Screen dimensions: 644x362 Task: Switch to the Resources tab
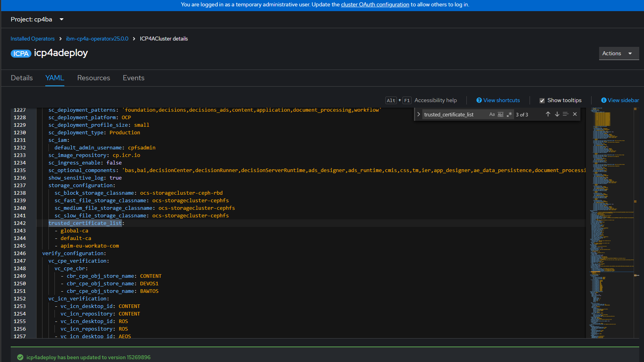[x=94, y=78]
